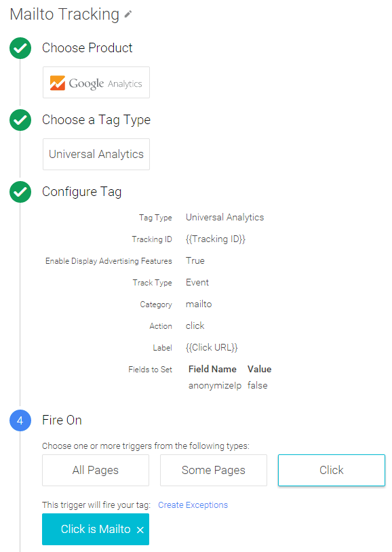
Task: Click the Google Analytics logo icon
Action: tap(58, 83)
